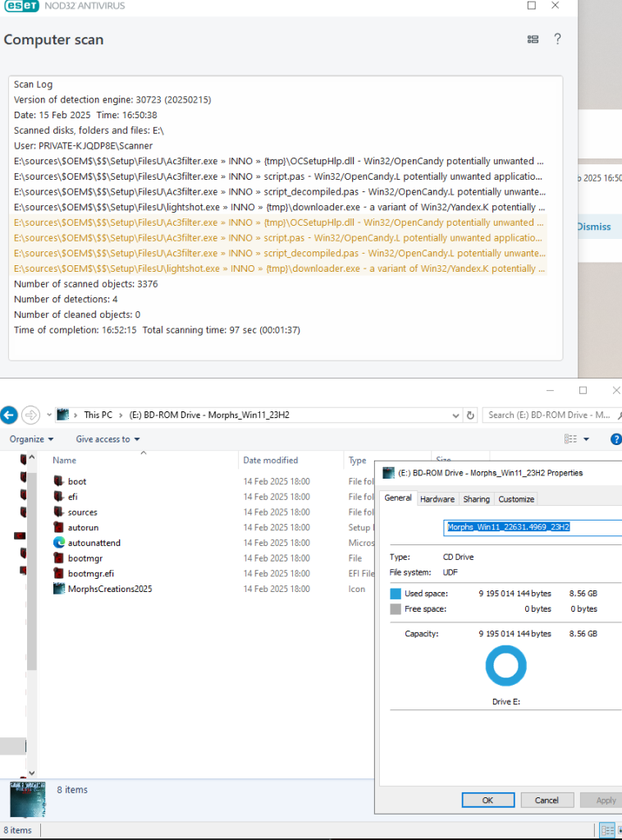Screen dimensions: 622x840
Task: Select highlighted lightshot.exe Yandex.K log line
Action: point(279,269)
